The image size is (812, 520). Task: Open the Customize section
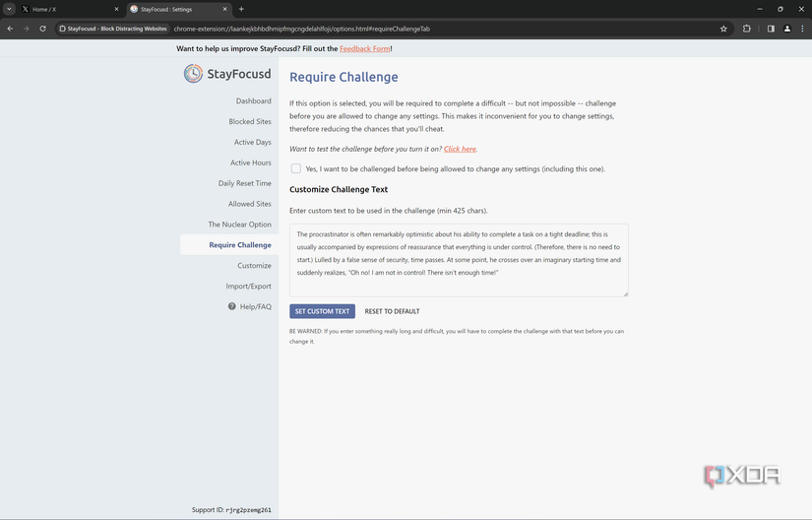click(x=254, y=265)
